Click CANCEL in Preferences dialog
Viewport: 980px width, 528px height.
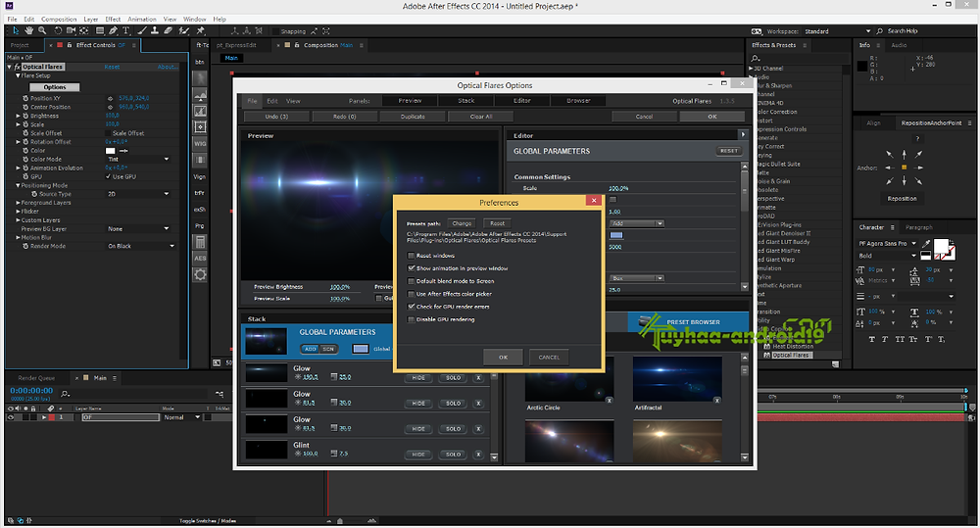click(549, 358)
